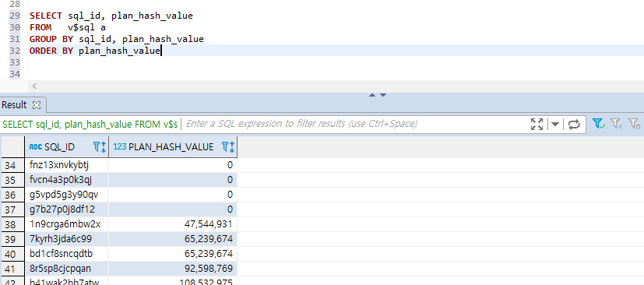The image size is (644, 285).
Task: Apply filter criteria with the blue funnel icon
Action: [x=599, y=124]
